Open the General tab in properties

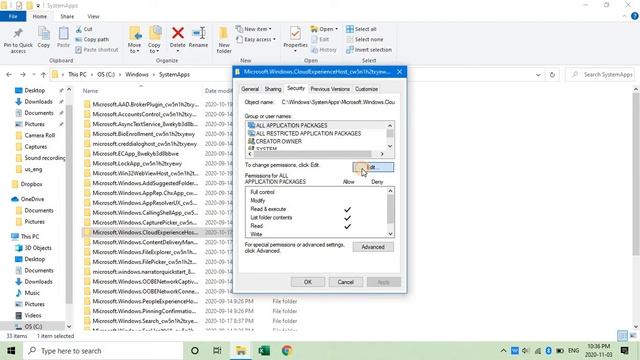[x=250, y=89]
